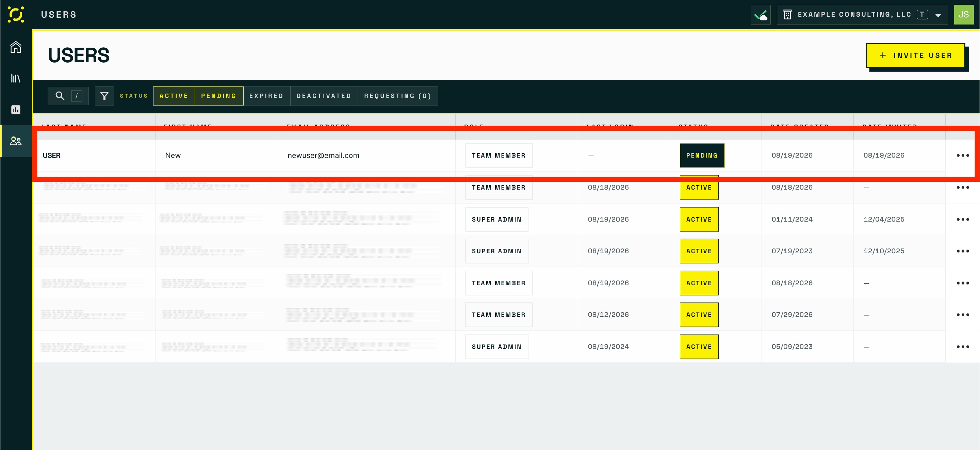
Task: Click the Active badge in 07/19/2023 row
Action: pos(699,251)
